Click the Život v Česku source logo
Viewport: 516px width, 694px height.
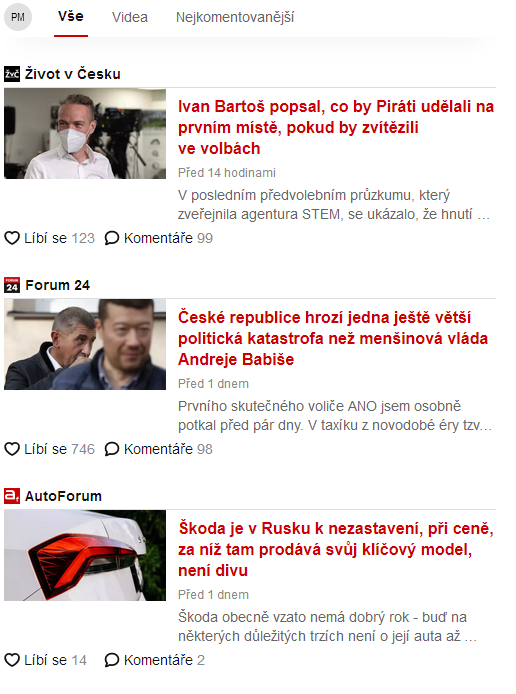coord(12,74)
